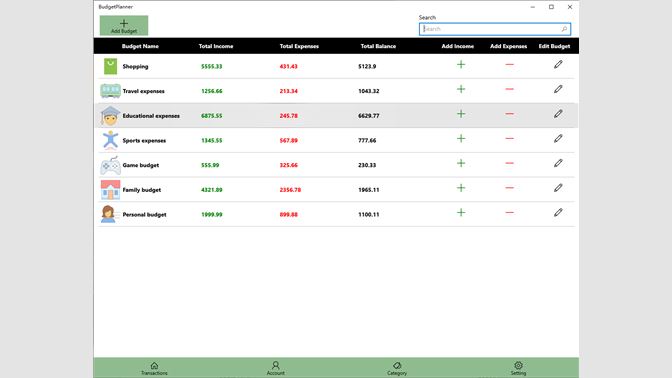Image resolution: width=672 pixels, height=378 pixels.
Task: Edit the Travel expenses budget
Action: [x=558, y=89]
